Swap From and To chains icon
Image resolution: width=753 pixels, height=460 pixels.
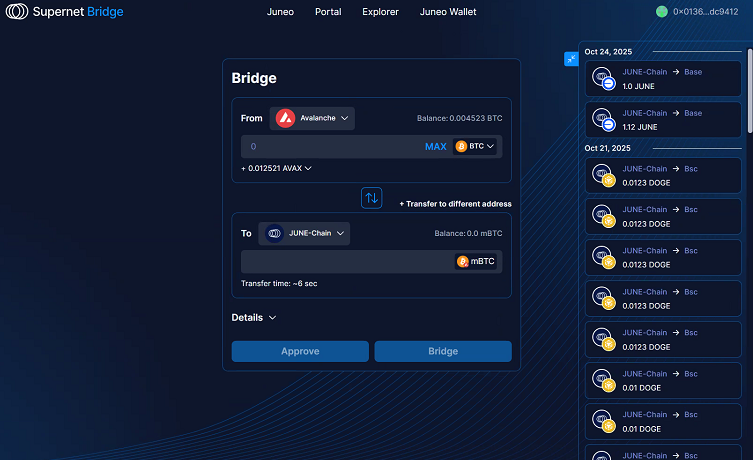pos(371,198)
